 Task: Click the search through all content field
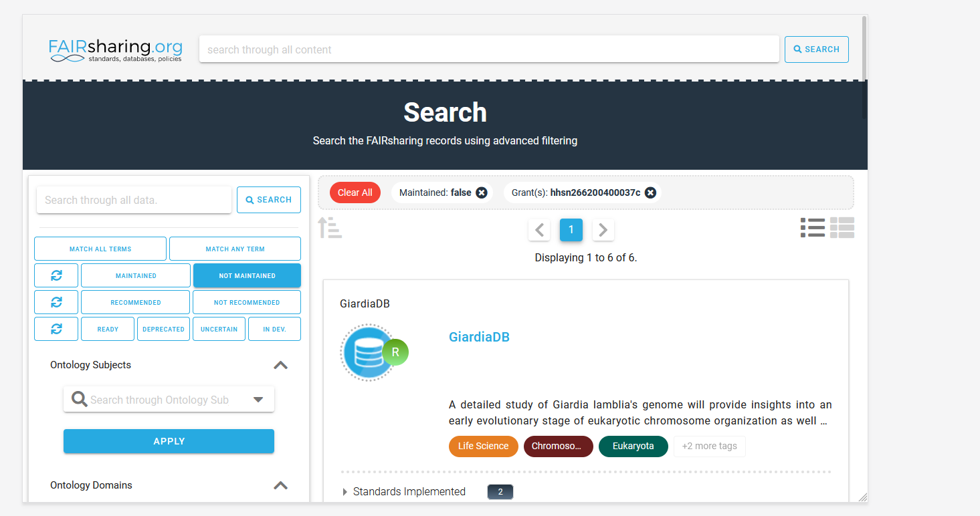(488, 49)
